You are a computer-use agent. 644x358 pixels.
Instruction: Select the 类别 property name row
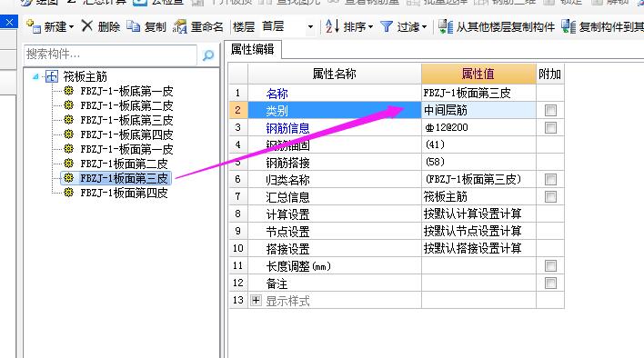335,110
